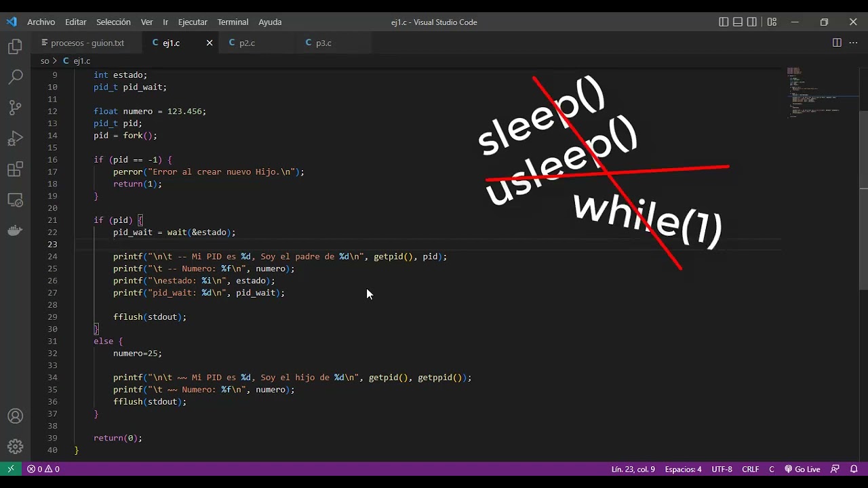
Task: Toggle bottom panel layout icon
Action: [738, 22]
